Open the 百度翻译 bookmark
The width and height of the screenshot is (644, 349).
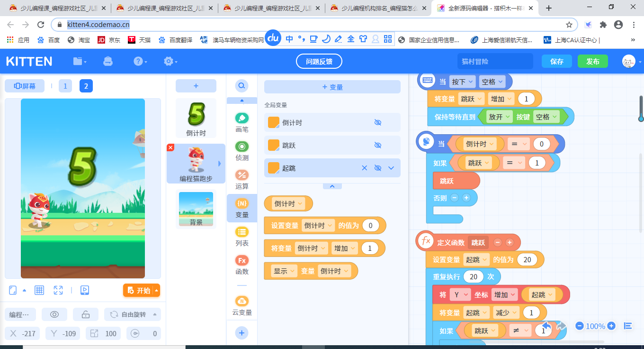pyautogui.click(x=175, y=40)
